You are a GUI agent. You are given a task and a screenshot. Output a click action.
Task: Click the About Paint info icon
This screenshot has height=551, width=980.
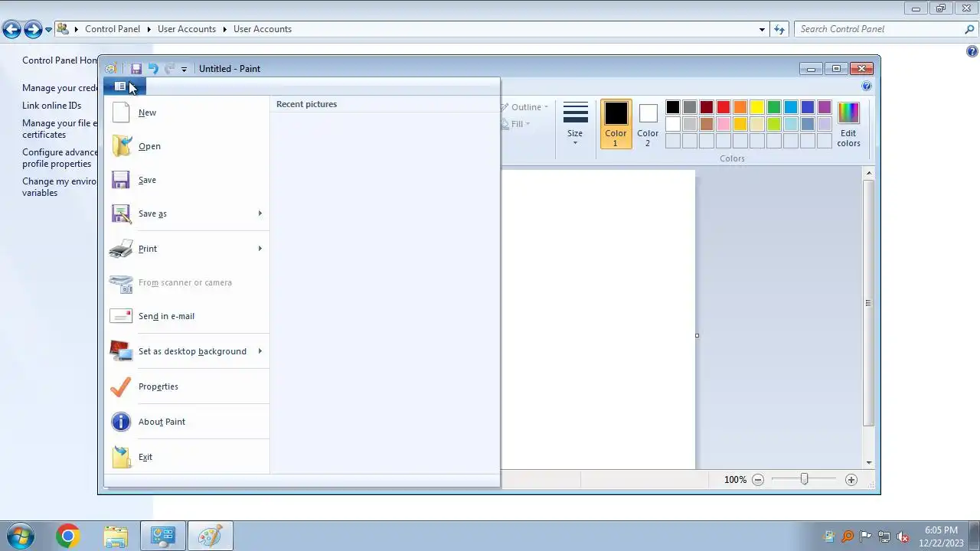[x=121, y=422]
